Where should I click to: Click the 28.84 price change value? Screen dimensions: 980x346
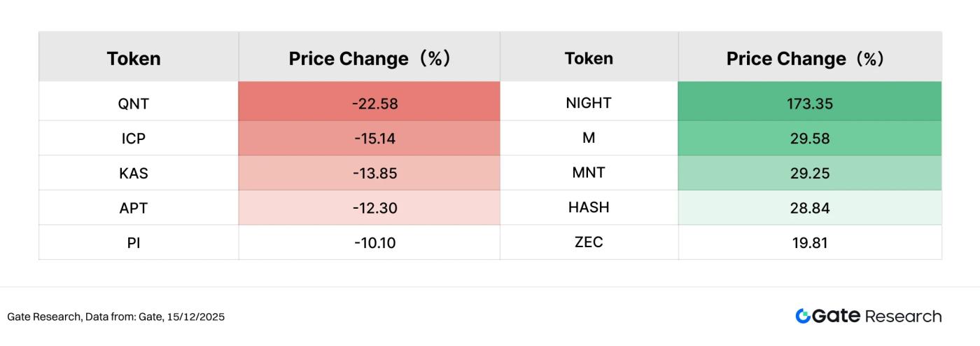(x=809, y=208)
